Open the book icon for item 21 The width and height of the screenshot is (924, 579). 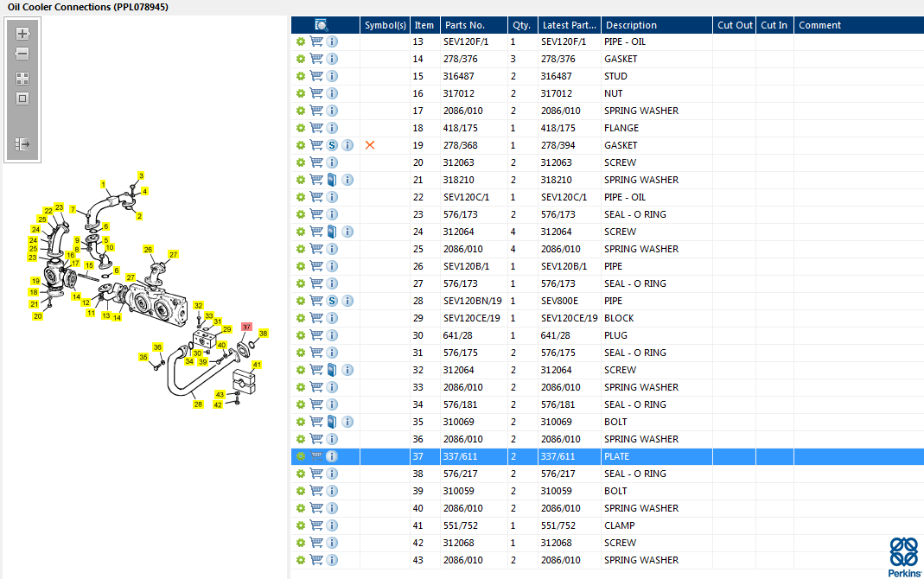click(333, 180)
